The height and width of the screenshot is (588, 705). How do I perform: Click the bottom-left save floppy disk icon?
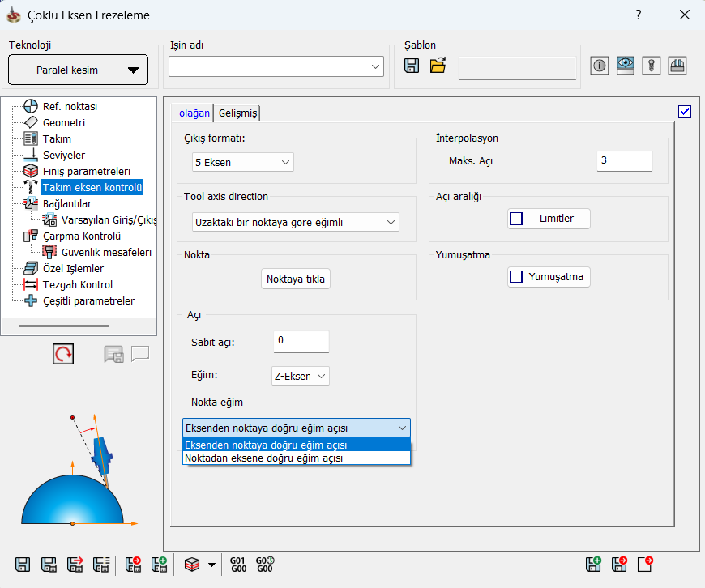point(23,565)
